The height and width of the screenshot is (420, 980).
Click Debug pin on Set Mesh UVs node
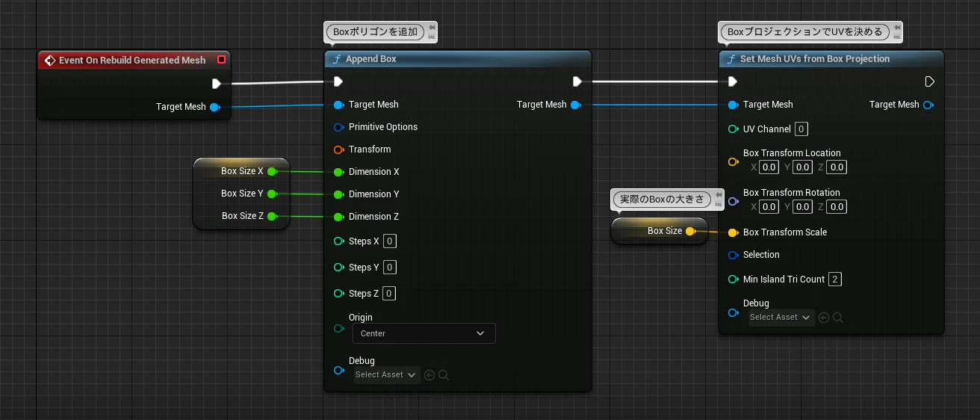point(733,312)
